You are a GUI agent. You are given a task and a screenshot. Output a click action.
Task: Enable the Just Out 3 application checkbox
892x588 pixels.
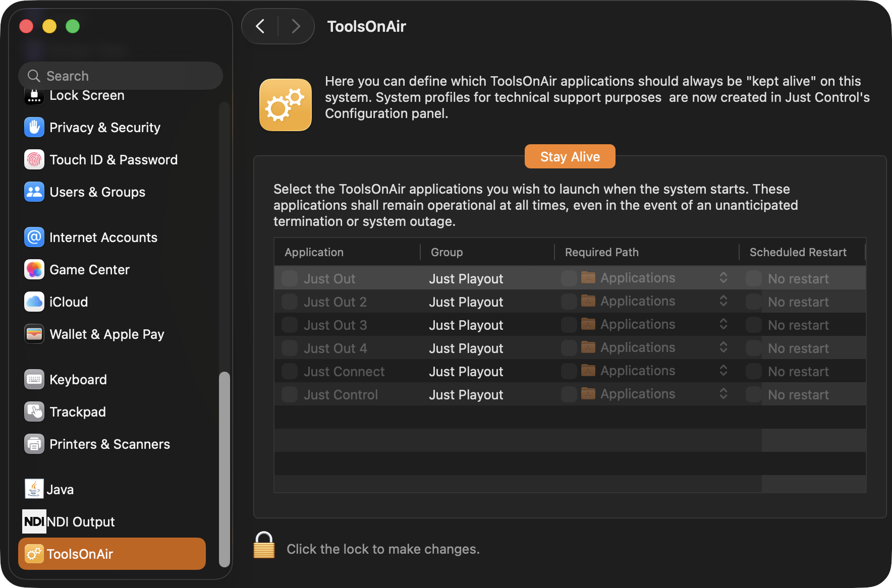coord(290,325)
